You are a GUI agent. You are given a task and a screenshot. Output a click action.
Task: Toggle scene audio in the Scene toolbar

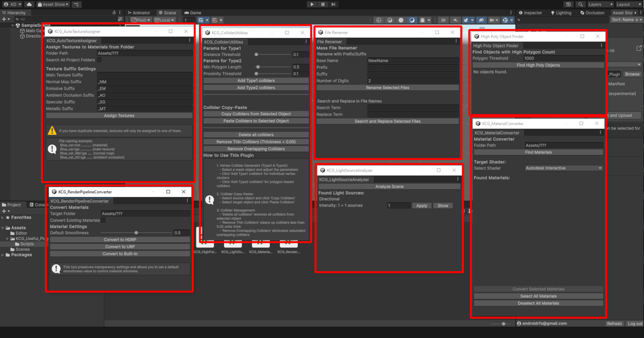[455, 20]
